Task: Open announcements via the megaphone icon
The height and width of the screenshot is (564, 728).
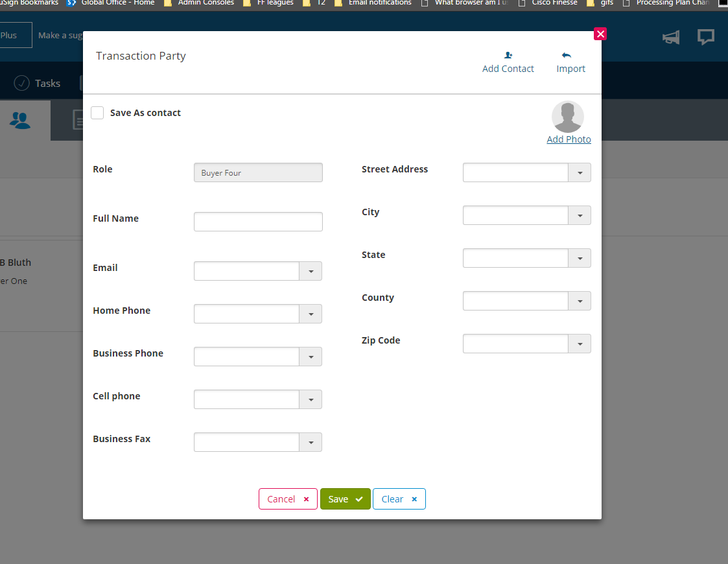Action: click(671, 37)
